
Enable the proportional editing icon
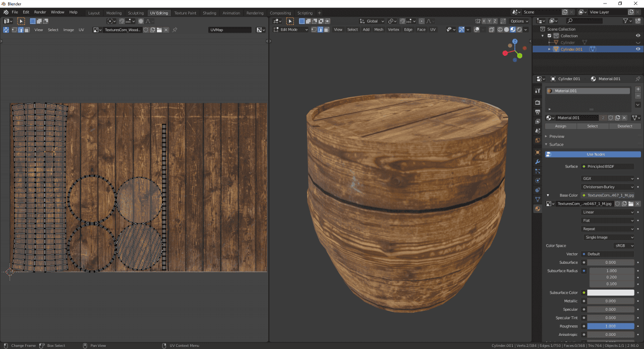point(422,21)
